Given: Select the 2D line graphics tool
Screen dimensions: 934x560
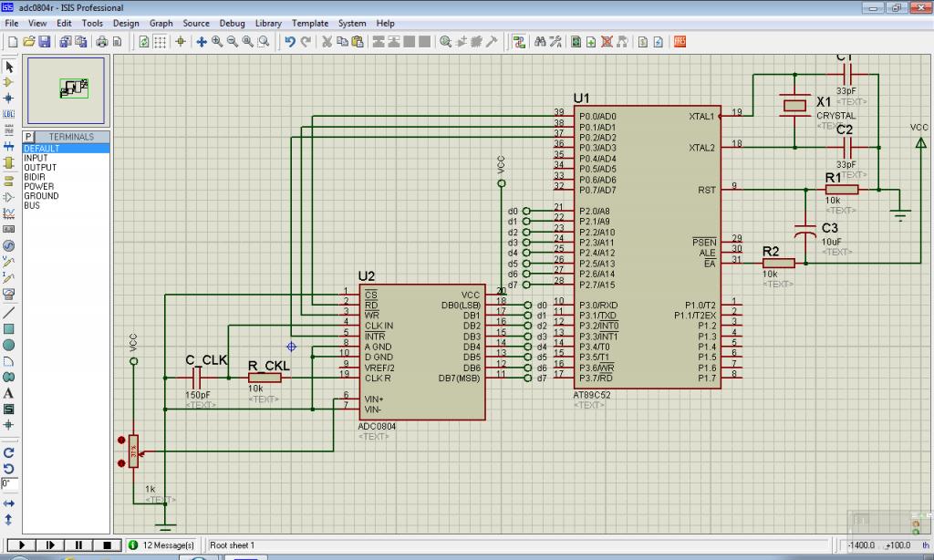Looking at the screenshot, I should click(9, 313).
